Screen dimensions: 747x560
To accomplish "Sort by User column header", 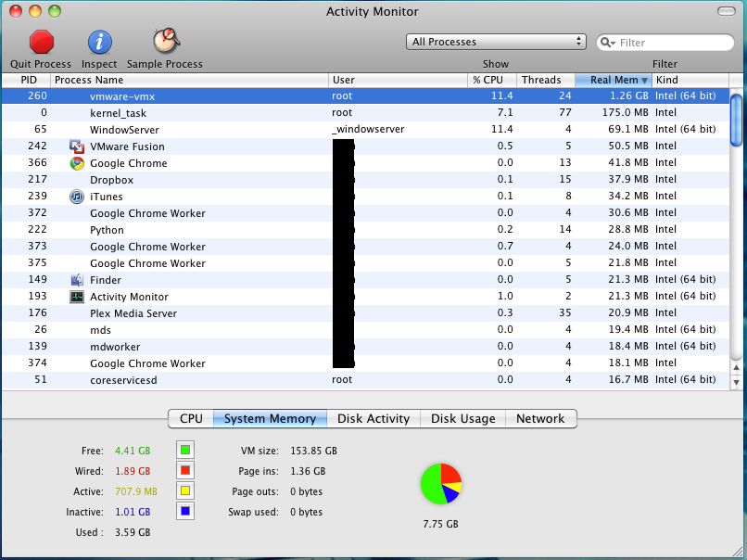I will tap(398, 80).
